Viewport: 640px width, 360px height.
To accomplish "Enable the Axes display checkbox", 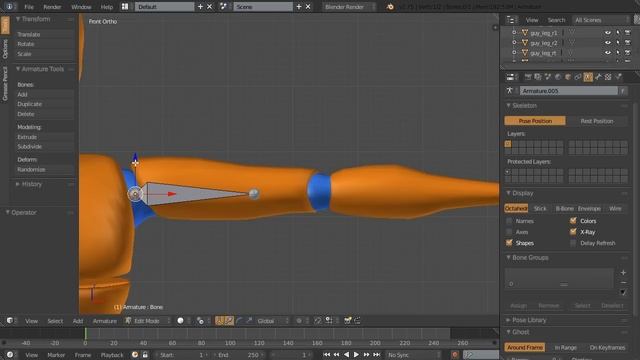I will tap(509, 232).
